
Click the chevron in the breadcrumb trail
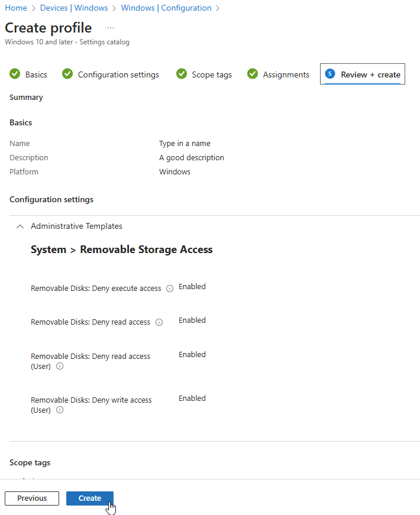(x=217, y=8)
